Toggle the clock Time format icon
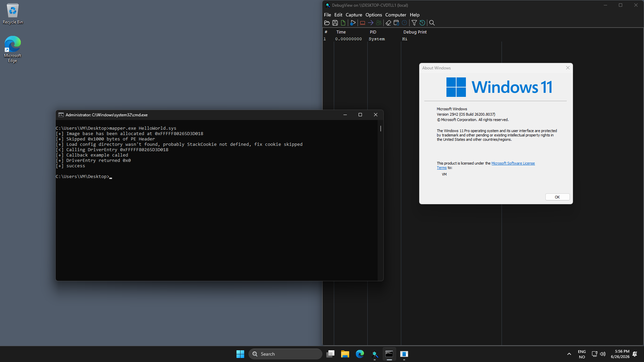 pyautogui.click(x=405, y=23)
